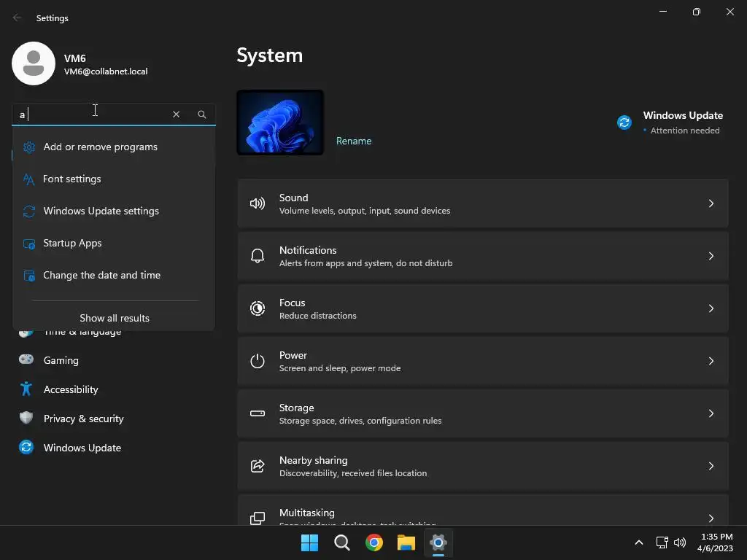Click the network icon in system tray
Screen dimensions: 747x560
(x=662, y=542)
